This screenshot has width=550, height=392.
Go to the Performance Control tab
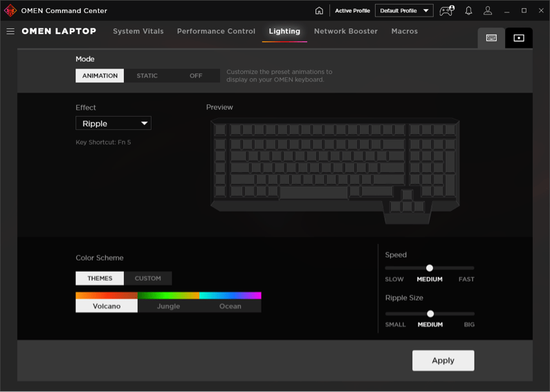coord(216,31)
